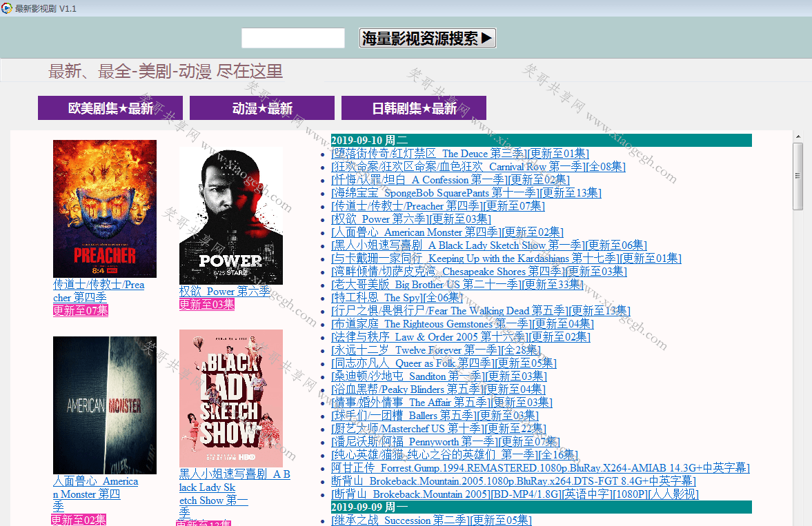
Task: Open Peaky Blinders 第五季 list entry
Action: pyautogui.click(x=439, y=390)
